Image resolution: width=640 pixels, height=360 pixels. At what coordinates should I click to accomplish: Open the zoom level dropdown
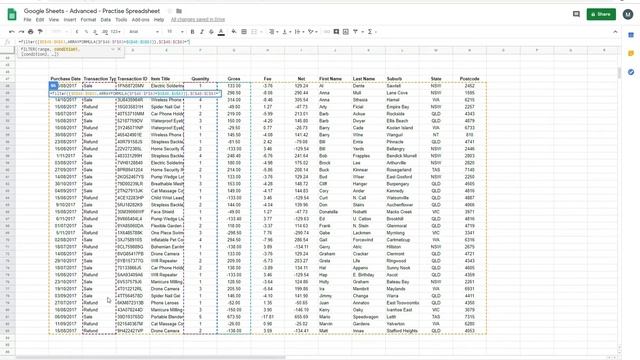click(59, 32)
